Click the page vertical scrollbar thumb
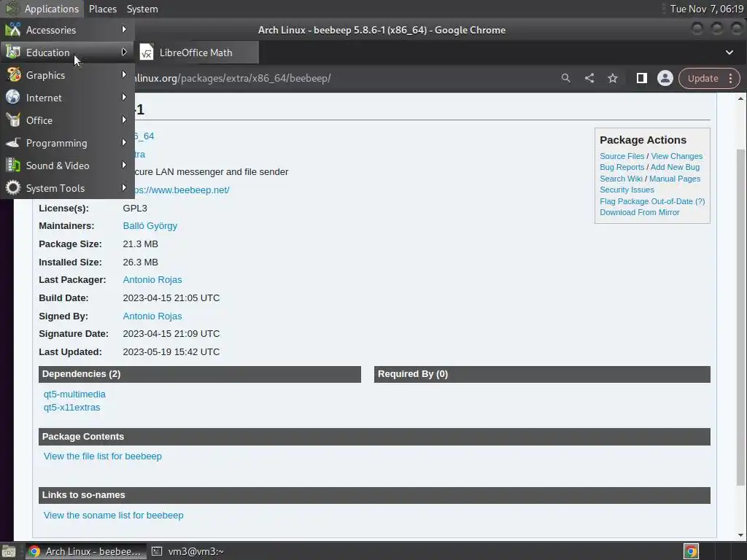Image resolution: width=747 pixels, height=560 pixels. 741,317
